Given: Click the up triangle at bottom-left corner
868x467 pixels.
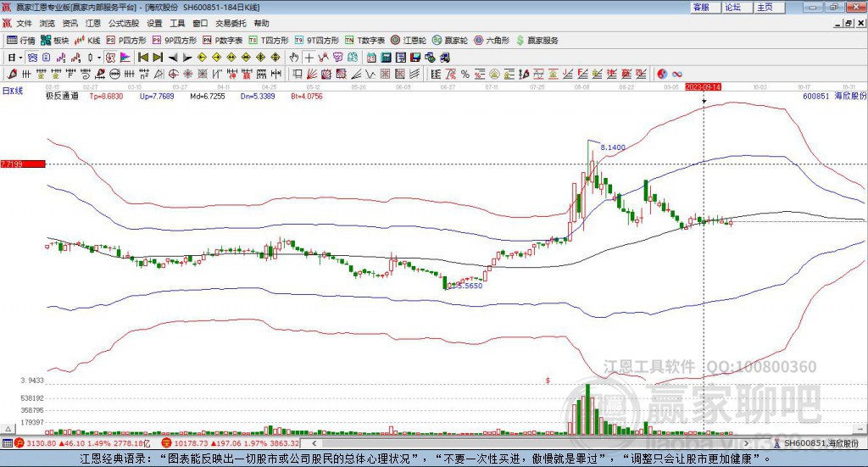Looking at the screenshot, I should coord(8,429).
